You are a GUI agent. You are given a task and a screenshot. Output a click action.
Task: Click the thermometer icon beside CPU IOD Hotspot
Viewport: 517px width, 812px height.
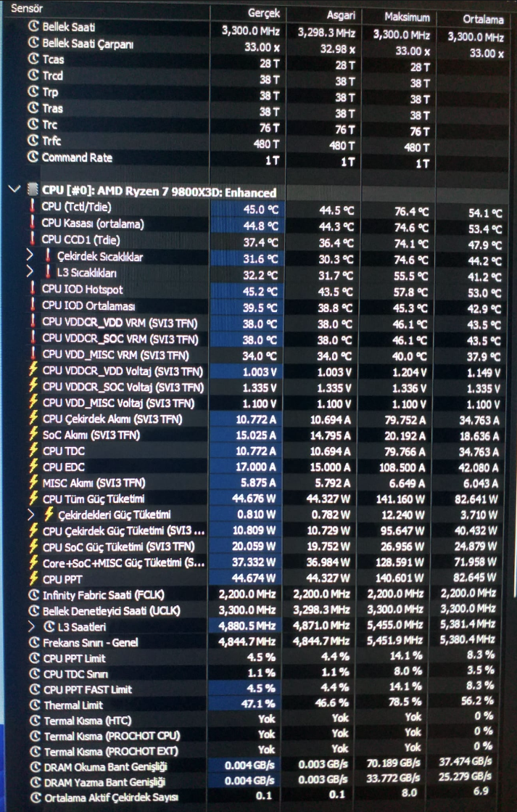[33, 290]
